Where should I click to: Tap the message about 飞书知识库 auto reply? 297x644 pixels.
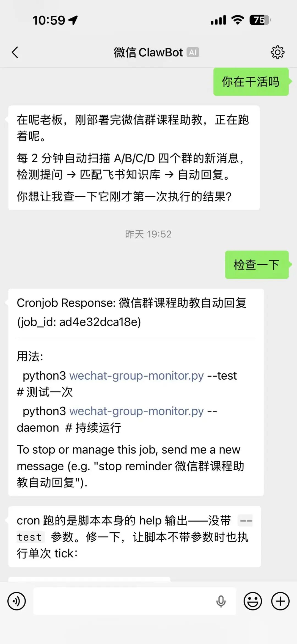coord(134,158)
